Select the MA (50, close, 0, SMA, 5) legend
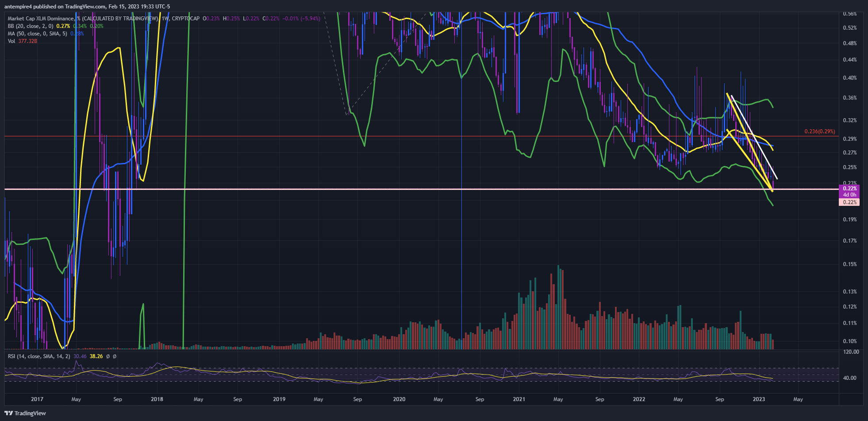 (x=38, y=34)
